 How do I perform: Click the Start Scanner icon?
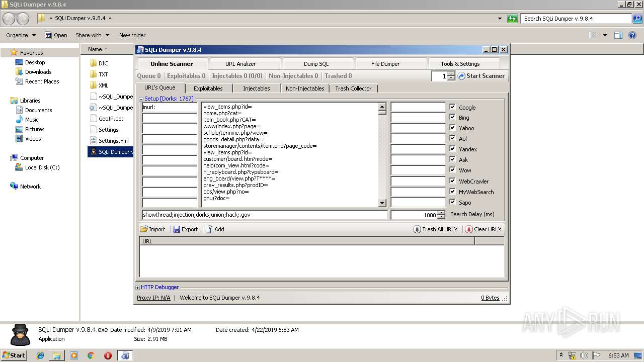[x=461, y=76]
